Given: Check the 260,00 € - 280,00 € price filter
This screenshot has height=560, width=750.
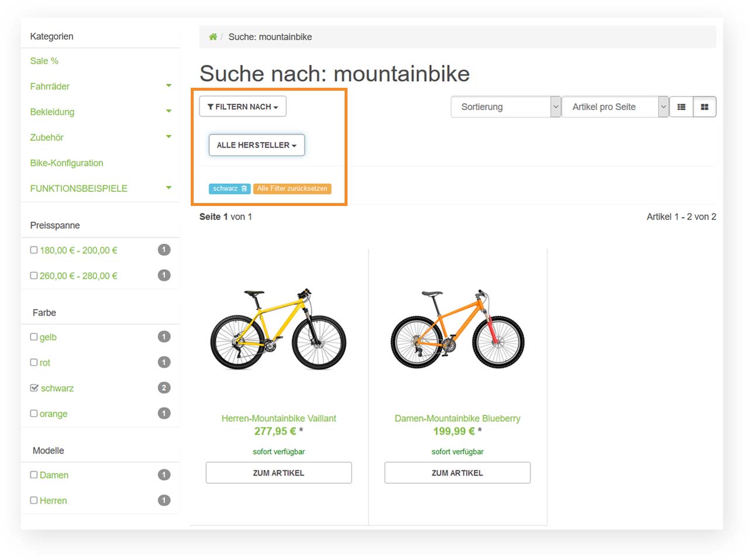Looking at the screenshot, I should click(x=34, y=276).
